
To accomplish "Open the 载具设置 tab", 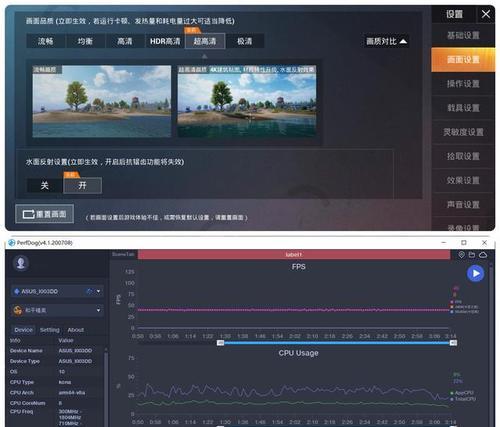I will [463, 108].
